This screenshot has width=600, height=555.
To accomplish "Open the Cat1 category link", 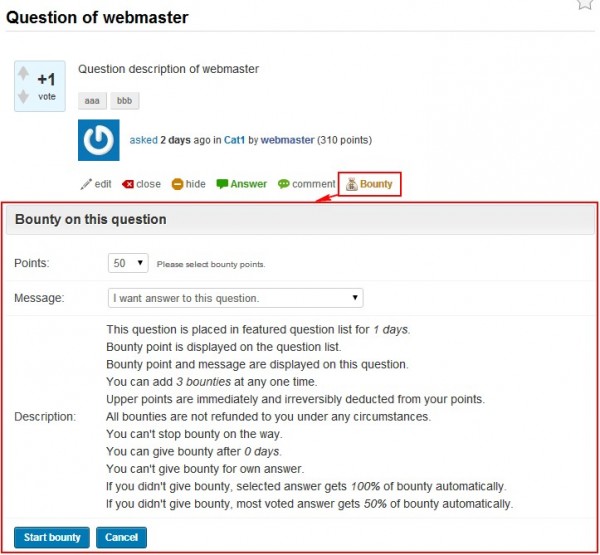I will tap(235, 141).
